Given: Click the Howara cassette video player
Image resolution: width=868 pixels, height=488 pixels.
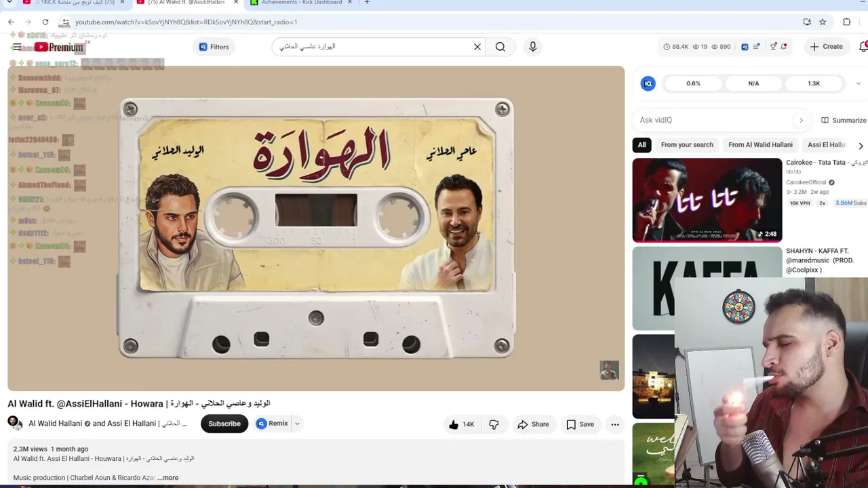Looking at the screenshot, I should pos(316,228).
